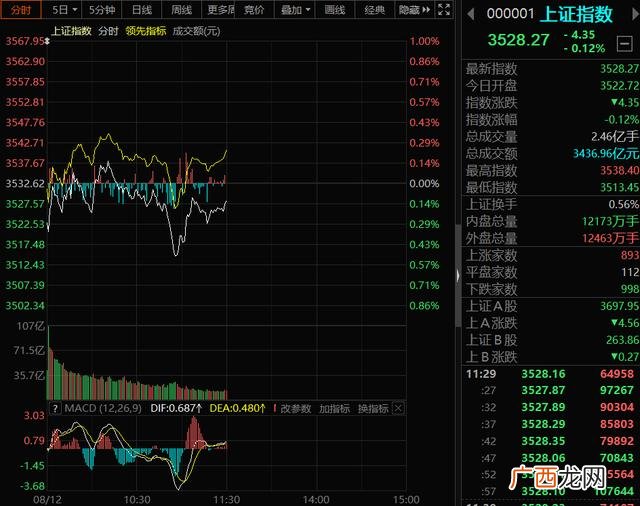Click the tick volume 97267
Screen dimensions: 640x506
click(x=617, y=391)
